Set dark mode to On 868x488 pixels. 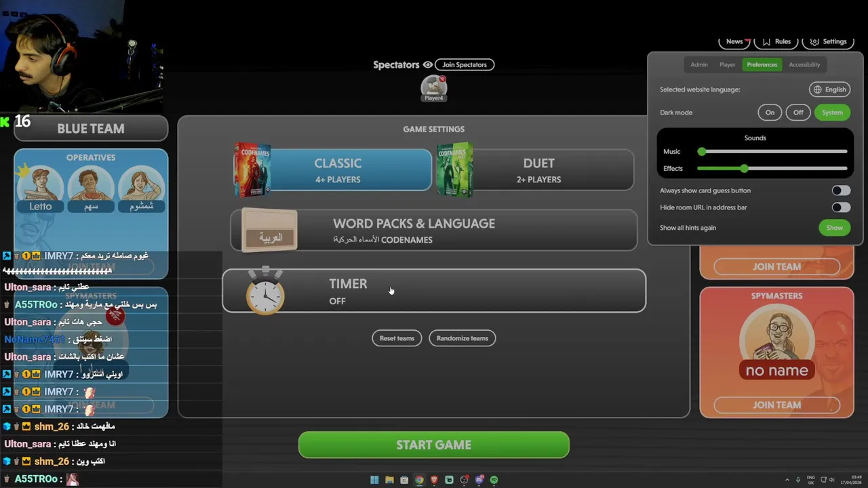click(770, 113)
